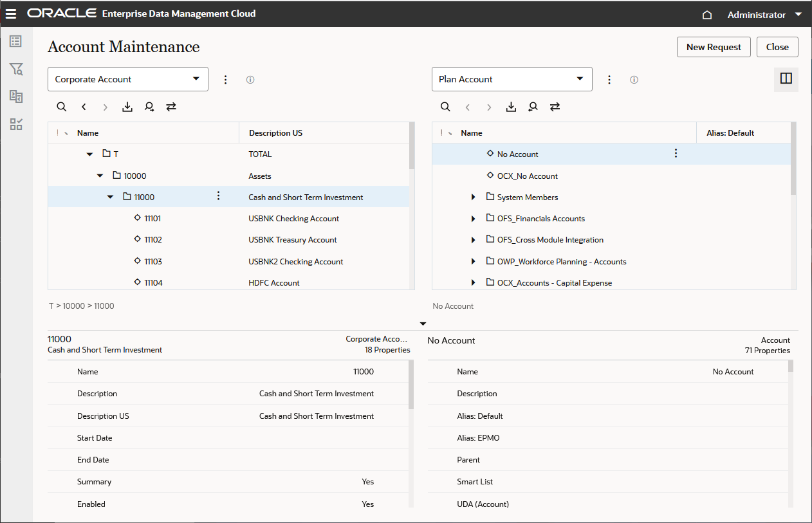This screenshot has height=523, width=812.
Task: Search in the Plan Account pane
Action: (445, 107)
